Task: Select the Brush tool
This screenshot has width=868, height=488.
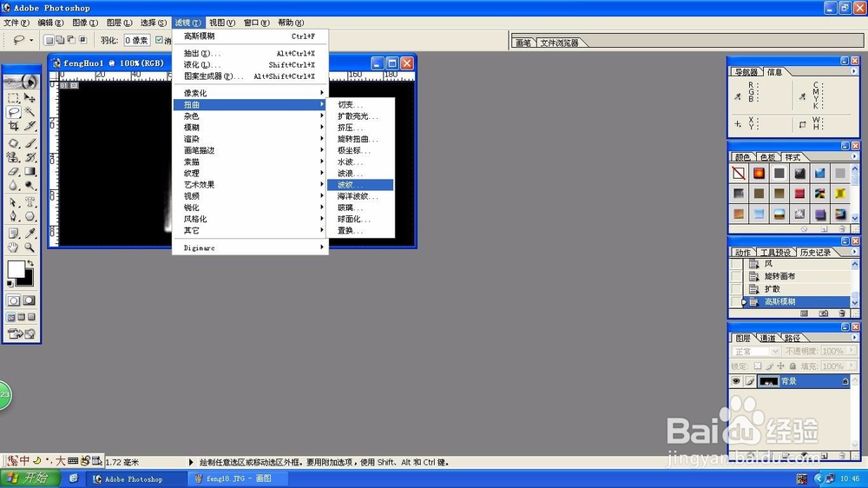Action: coord(30,143)
